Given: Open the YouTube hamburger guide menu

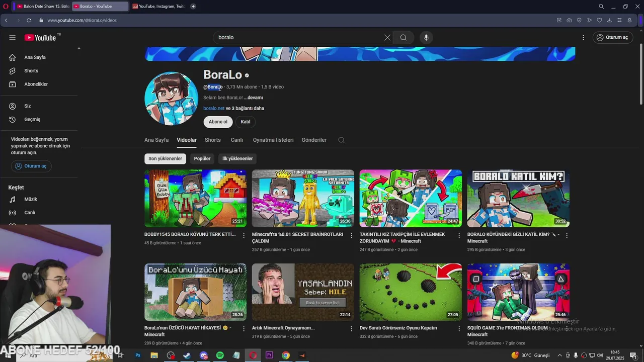Looking at the screenshot, I should (13, 37).
